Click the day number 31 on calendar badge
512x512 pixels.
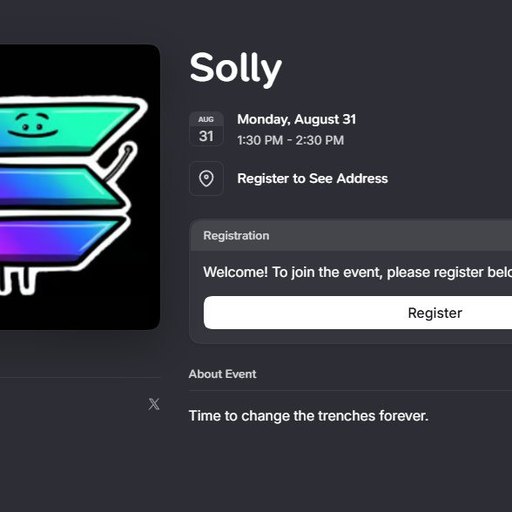click(206, 136)
